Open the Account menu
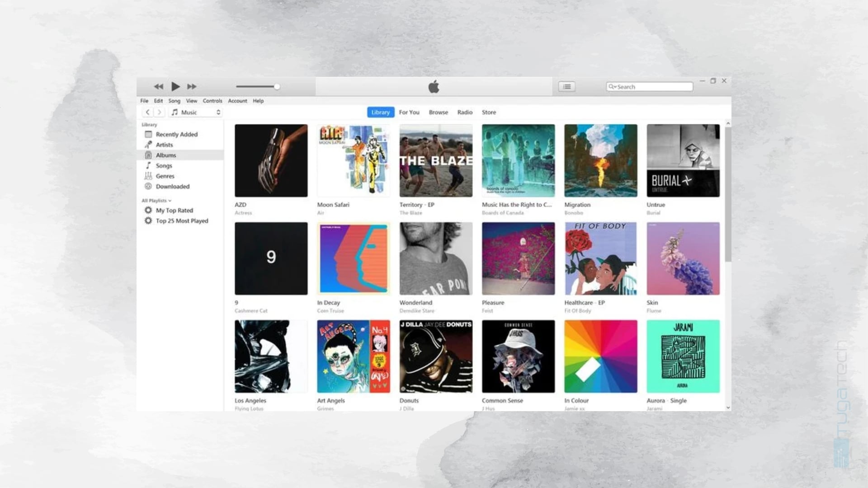 tap(237, 101)
